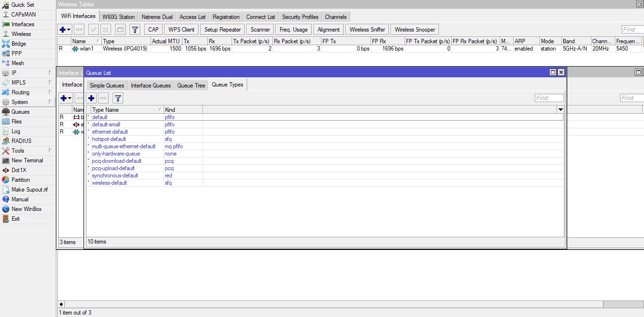644x317 pixels.
Task: Open add dropdown arrow in Interface List window
Action: pyautogui.click(x=70, y=98)
